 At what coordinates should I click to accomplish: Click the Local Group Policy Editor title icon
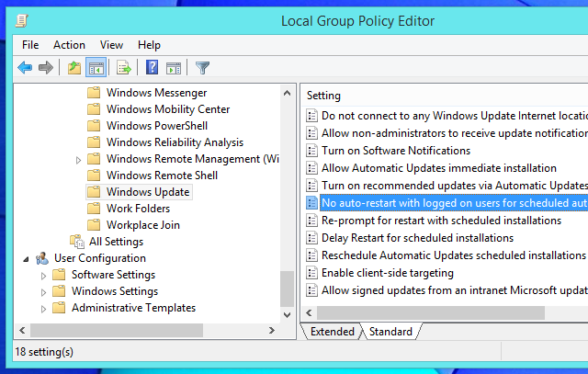(x=22, y=20)
